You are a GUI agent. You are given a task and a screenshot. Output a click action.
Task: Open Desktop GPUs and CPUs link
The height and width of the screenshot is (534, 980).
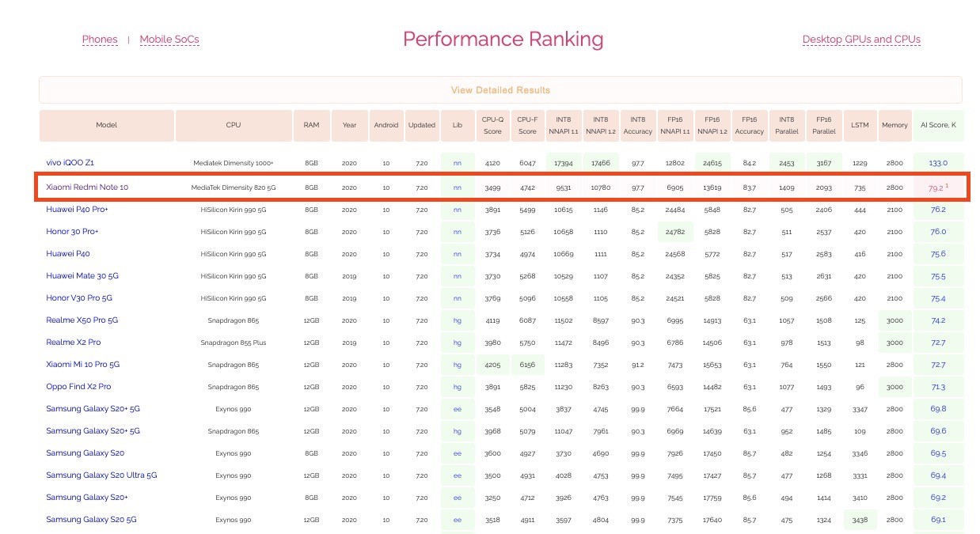click(x=861, y=40)
